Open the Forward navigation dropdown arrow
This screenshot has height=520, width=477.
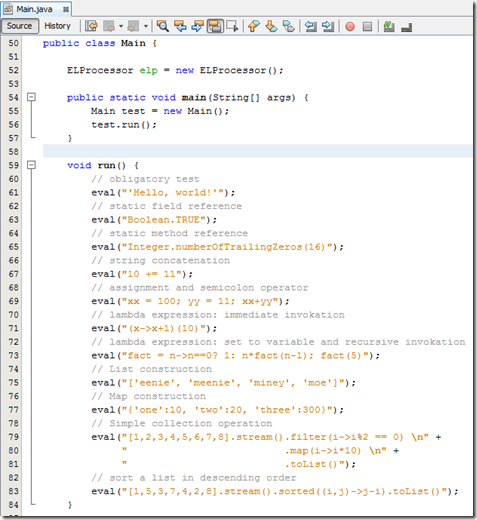146,26
